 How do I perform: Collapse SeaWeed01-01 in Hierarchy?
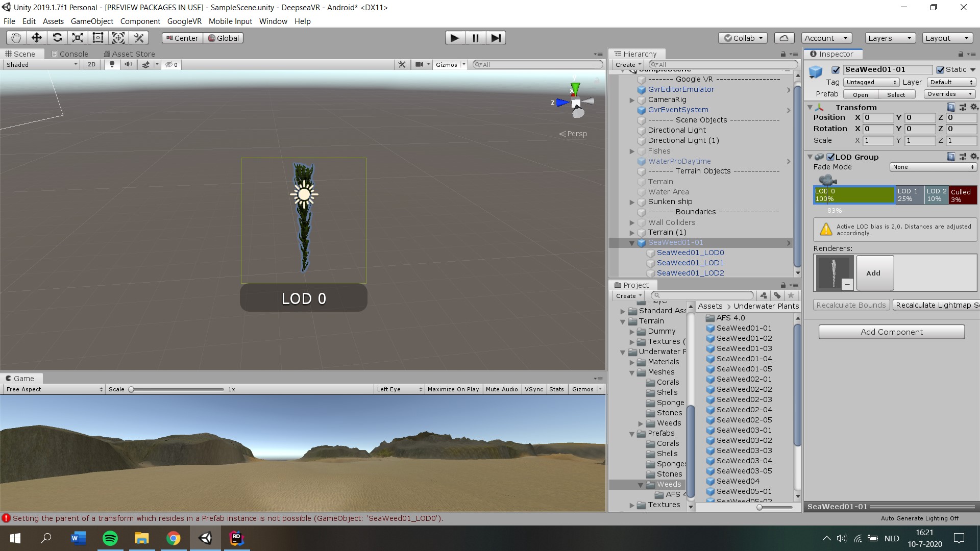click(x=632, y=243)
